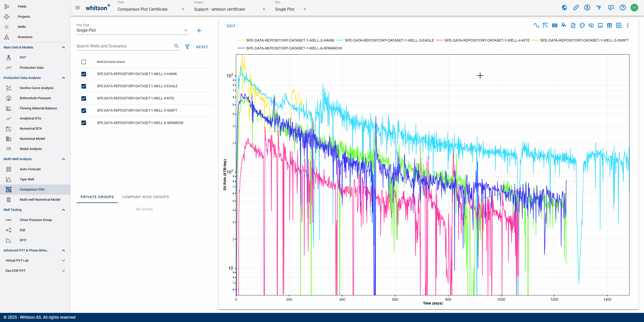Click the paint bucket fill icon
The image size is (644, 322).
click(564, 25)
